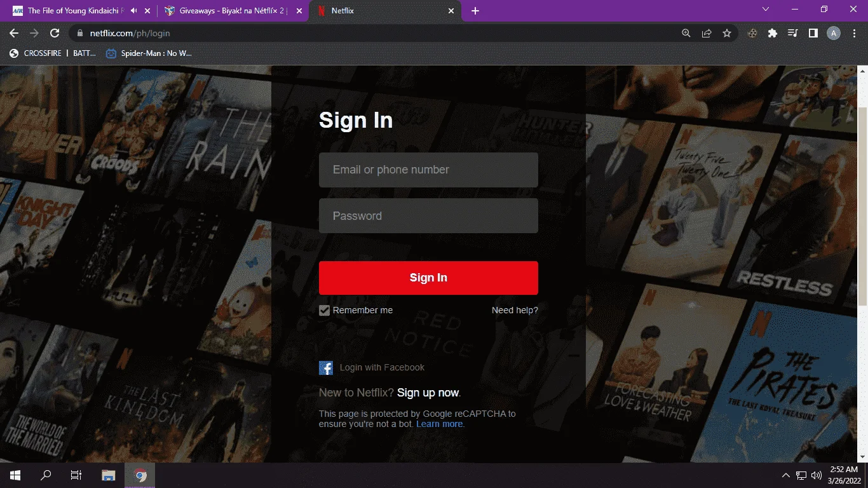Screen dimensions: 868x488
Task: Open the media control playlist icon
Action: tap(793, 33)
